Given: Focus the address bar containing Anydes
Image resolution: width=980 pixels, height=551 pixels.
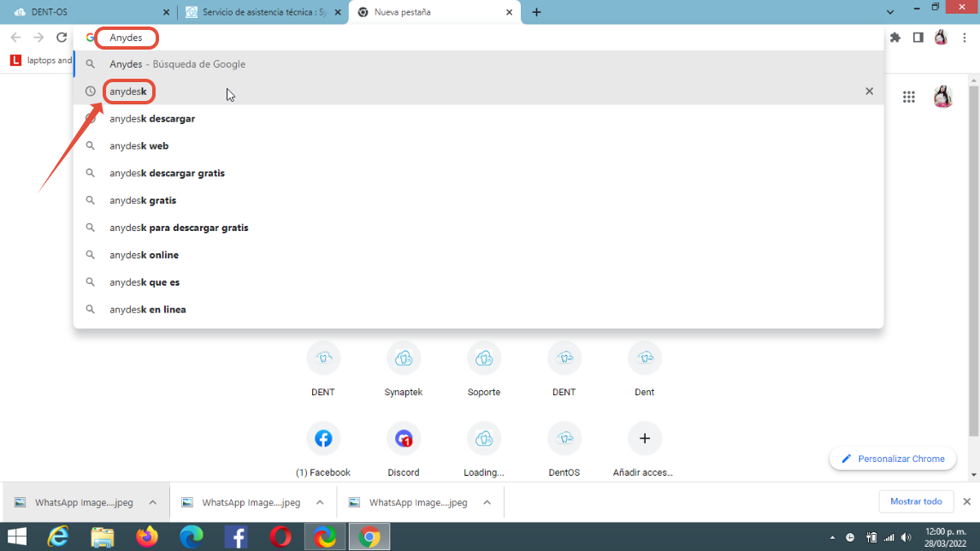Looking at the screenshot, I should point(479,38).
